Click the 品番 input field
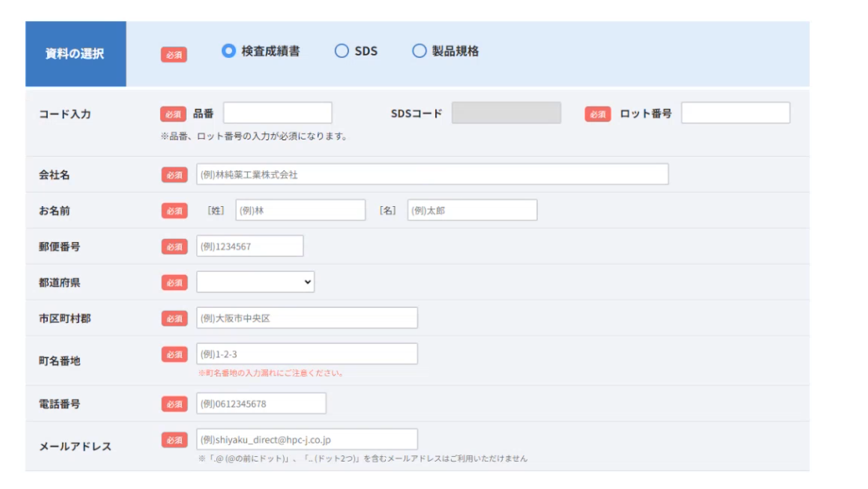This screenshot has height=489, width=868. click(x=278, y=113)
